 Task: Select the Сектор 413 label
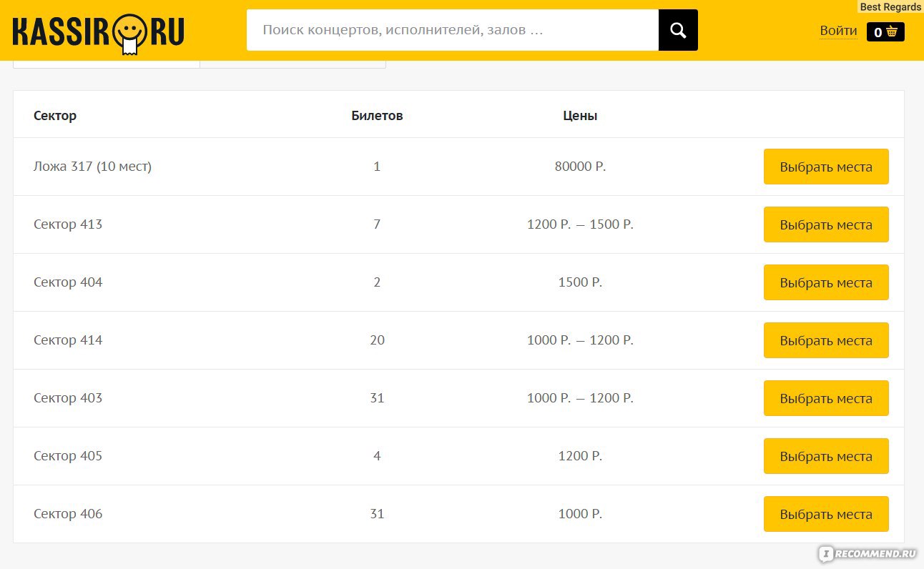point(68,224)
